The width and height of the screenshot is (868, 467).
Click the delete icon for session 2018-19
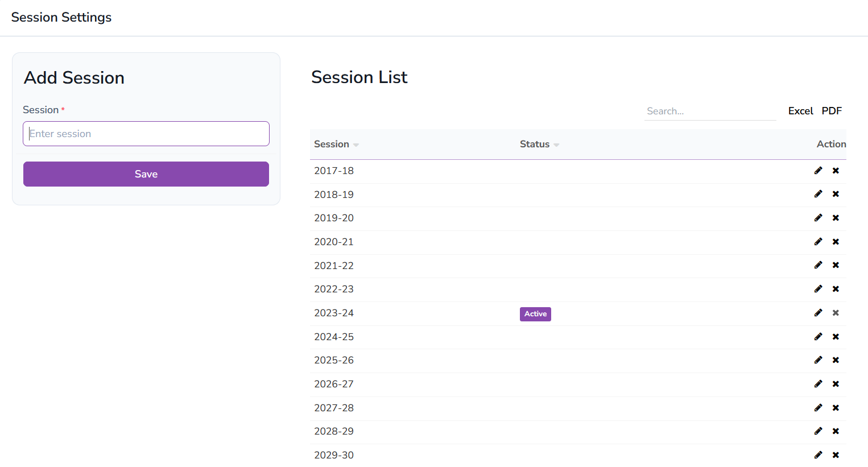836,194
